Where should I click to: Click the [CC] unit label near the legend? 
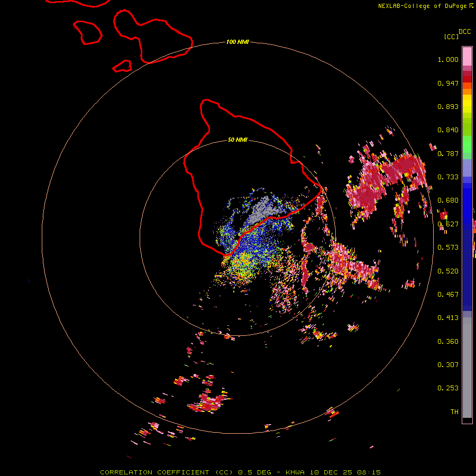pyautogui.click(x=451, y=36)
